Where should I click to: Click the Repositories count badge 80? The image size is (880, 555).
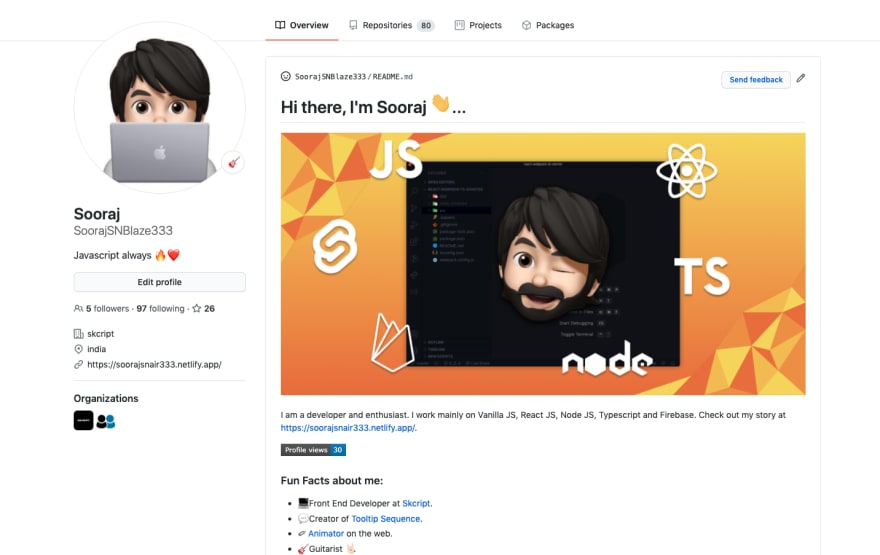[426, 25]
